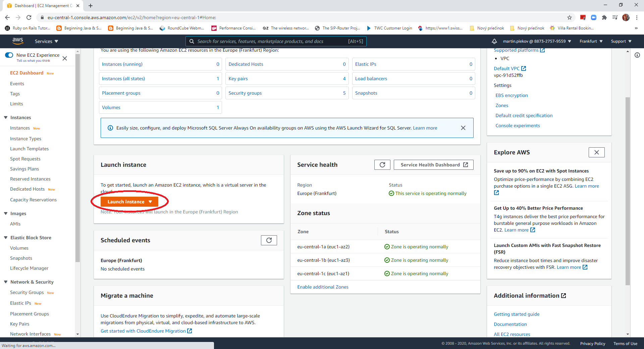Open the media control playlist icon
The width and height of the screenshot is (644, 349).
click(615, 17)
